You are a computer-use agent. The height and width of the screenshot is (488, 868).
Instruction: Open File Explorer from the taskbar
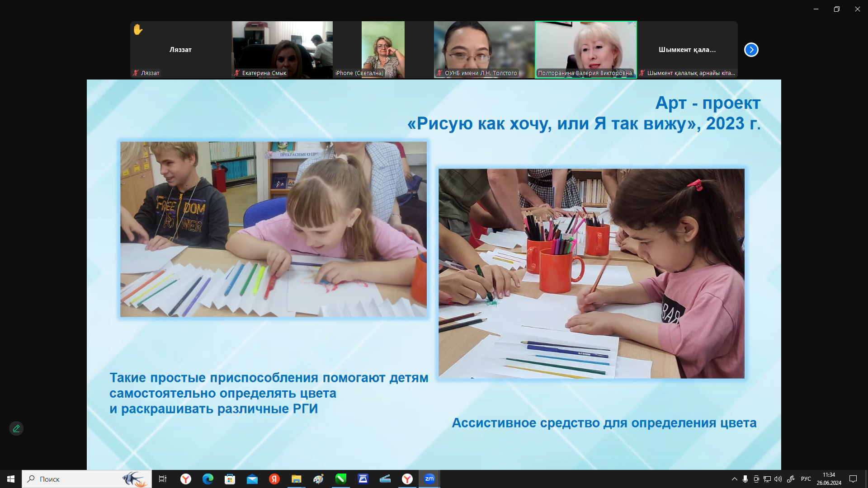click(x=297, y=479)
